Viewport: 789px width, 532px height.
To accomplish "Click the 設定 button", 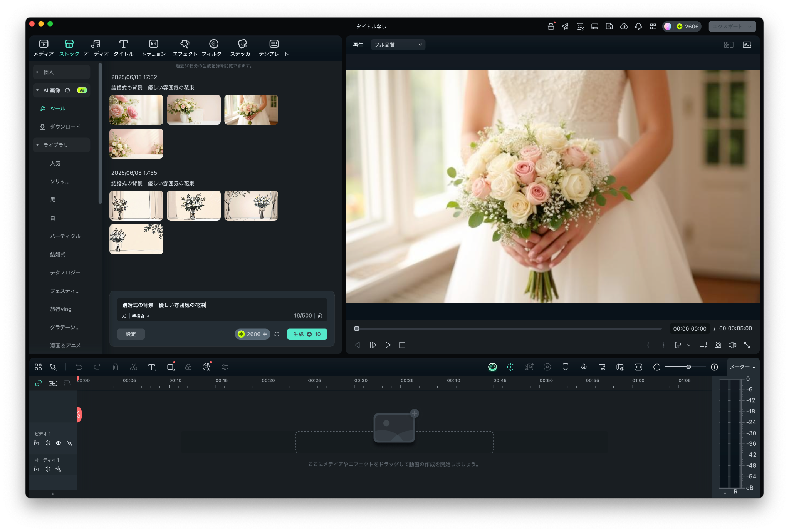I will 131,334.
